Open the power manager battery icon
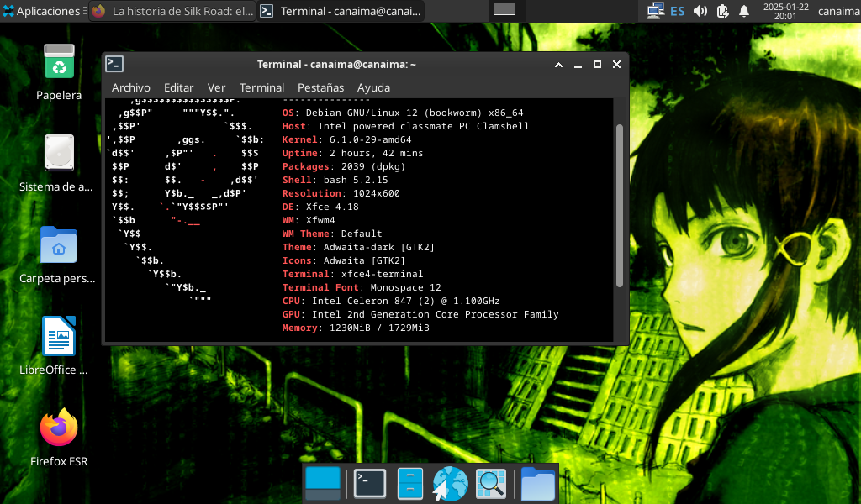The image size is (861, 504). 722,11
